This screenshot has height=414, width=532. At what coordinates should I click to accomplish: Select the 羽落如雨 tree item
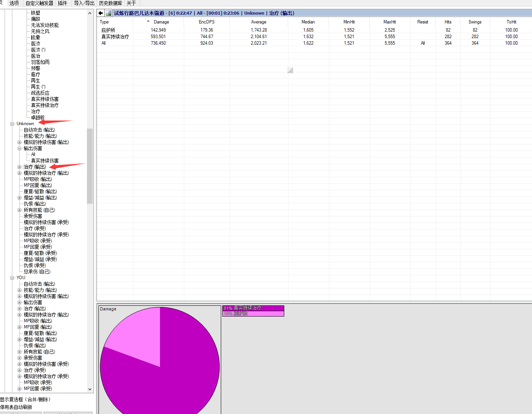(x=40, y=62)
